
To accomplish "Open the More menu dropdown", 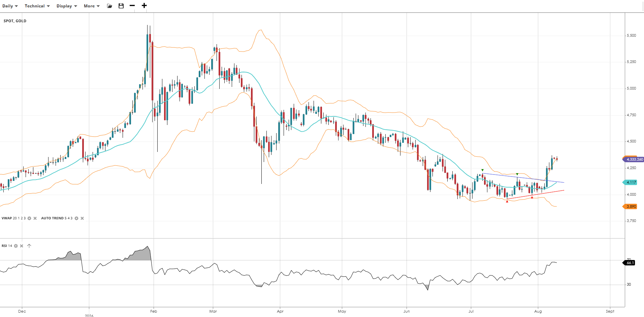I will pos(92,6).
